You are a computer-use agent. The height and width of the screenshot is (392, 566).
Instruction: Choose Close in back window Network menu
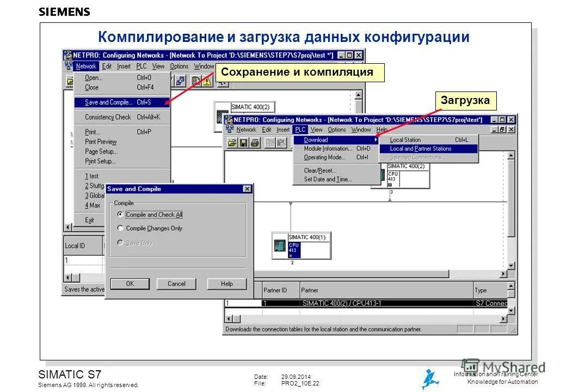pyautogui.click(x=122, y=87)
